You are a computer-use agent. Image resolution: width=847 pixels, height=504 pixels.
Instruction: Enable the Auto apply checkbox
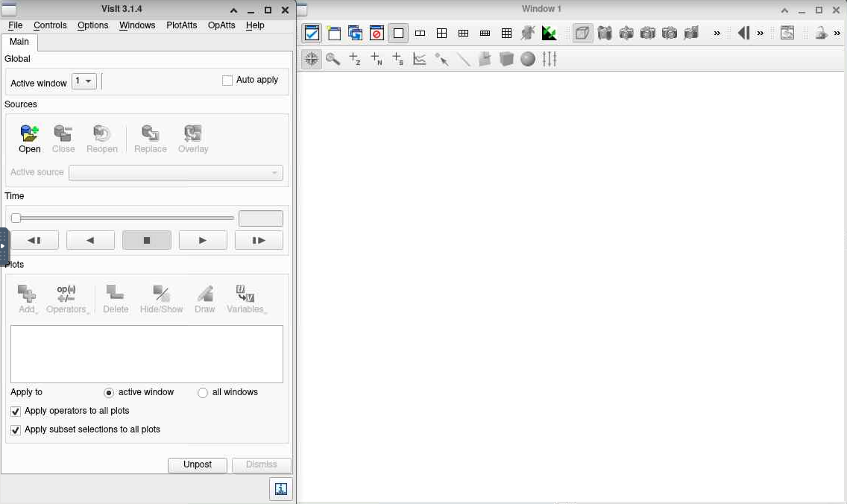click(x=227, y=81)
